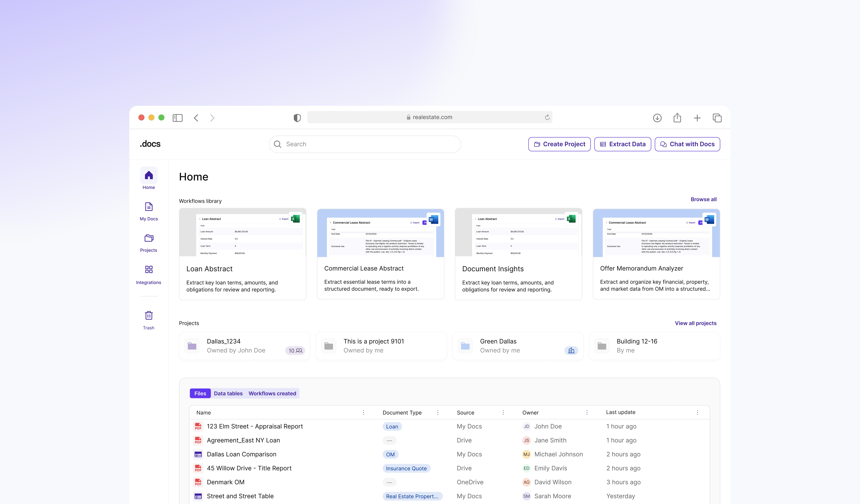Click the Browse all workflows link
This screenshot has width=860, height=504.
[703, 199]
